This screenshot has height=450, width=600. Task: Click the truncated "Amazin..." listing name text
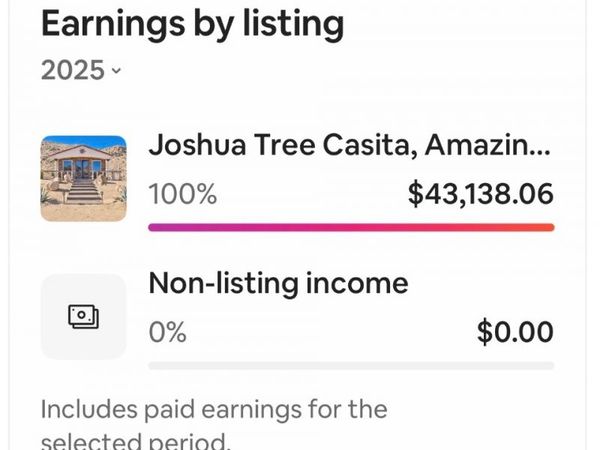point(488,145)
